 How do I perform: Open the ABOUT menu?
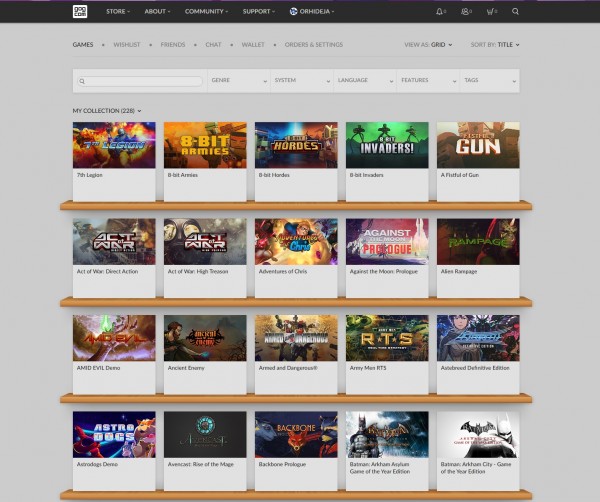(157, 11)
